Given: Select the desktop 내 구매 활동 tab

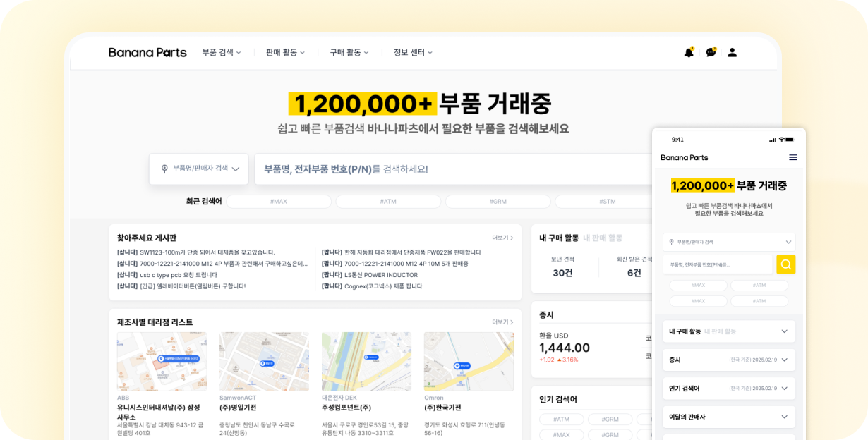Looking at the screenshot, I should point(559,238).
